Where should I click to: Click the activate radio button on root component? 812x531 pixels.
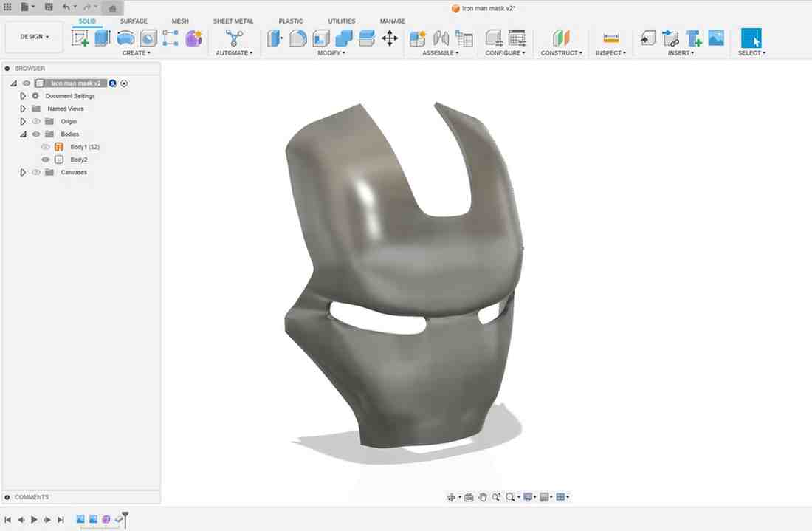pos(124,83)
